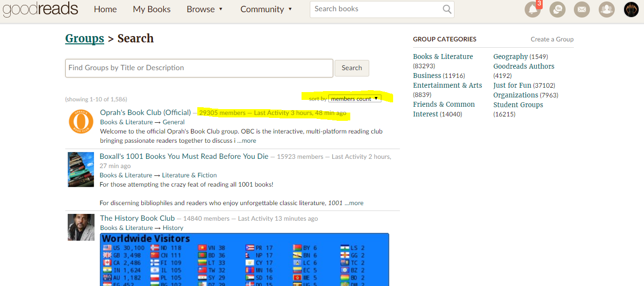Viewport: 644px width, 286px height.
Task: Open My Books in navigation
Action: click(152, 9)
